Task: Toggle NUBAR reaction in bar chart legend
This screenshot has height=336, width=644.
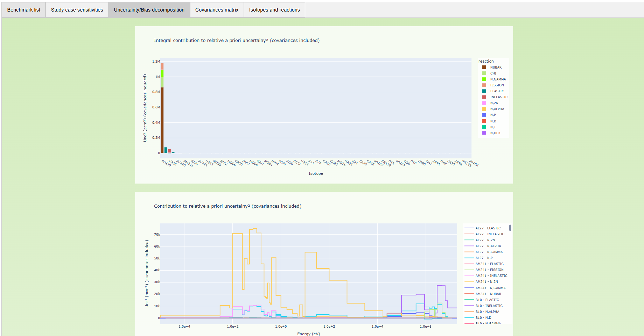Action: coord(496,67)
